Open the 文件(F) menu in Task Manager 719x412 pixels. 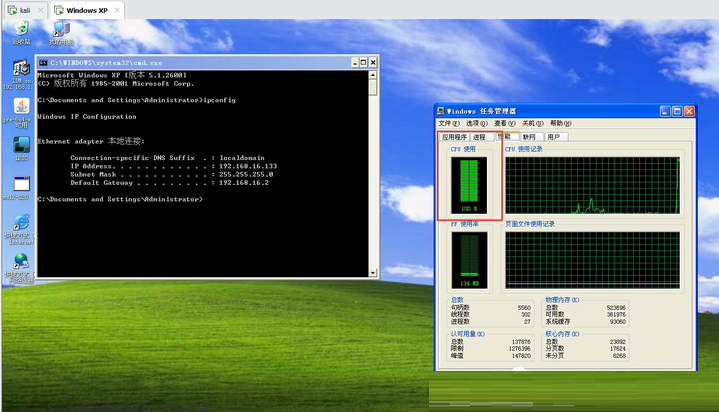point(448,123)
